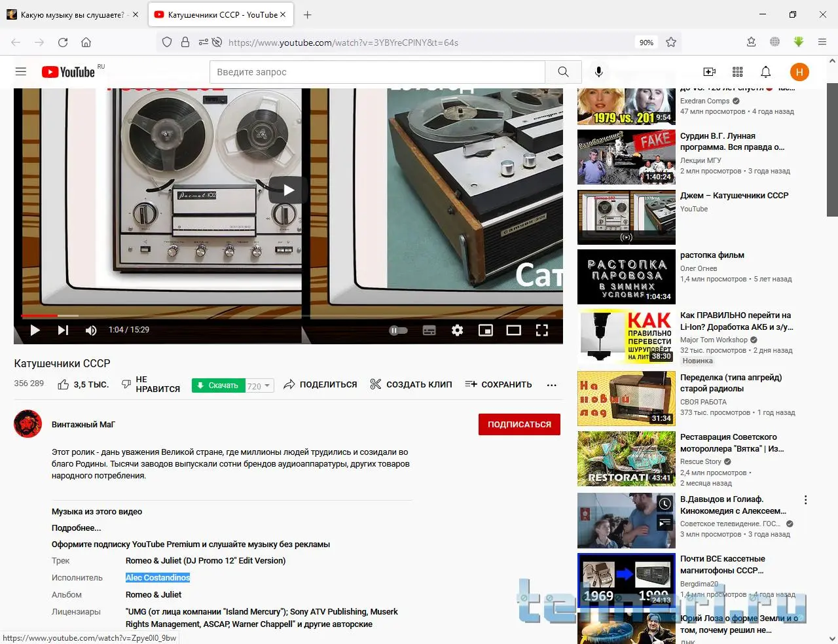Start voice search with the microphone

[x=598, y=72]
